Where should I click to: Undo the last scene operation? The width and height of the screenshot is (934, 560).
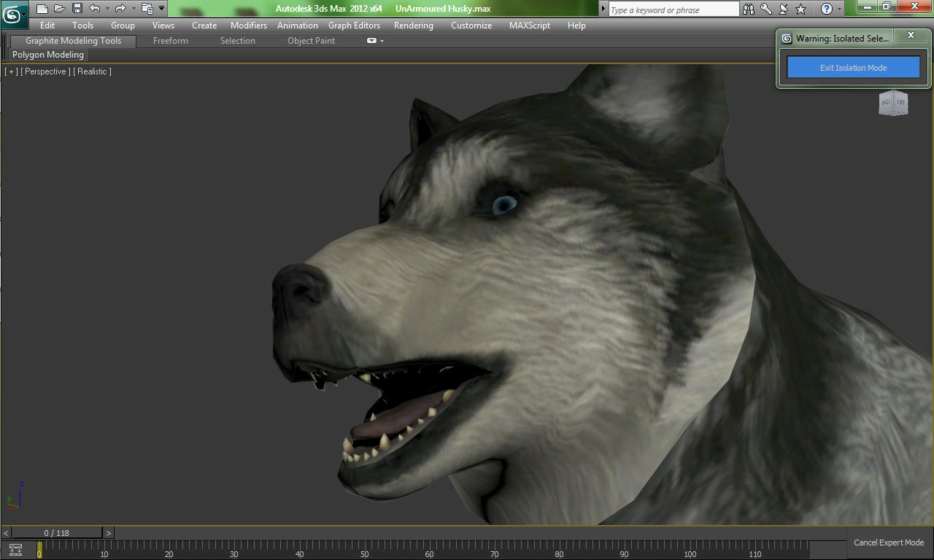(95, 9)
